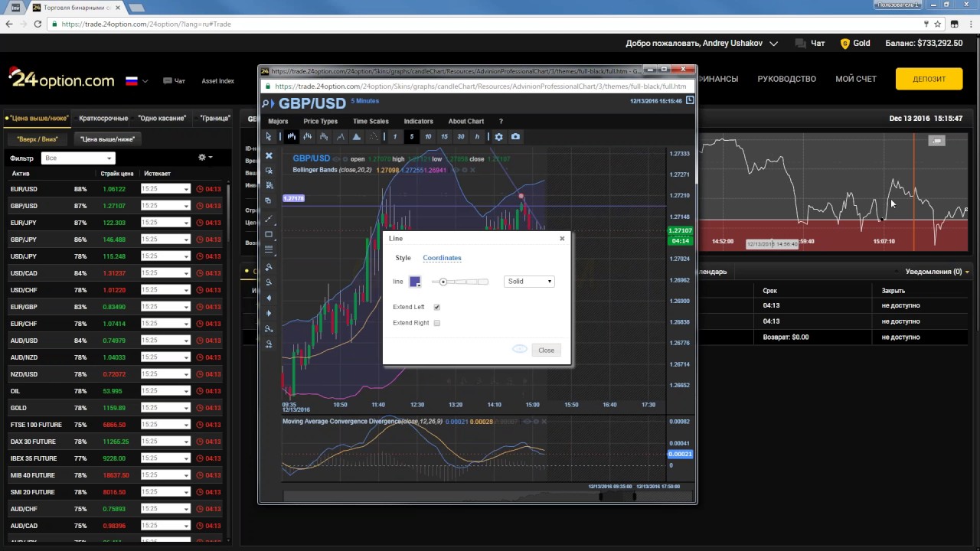Select the area (mountain) chart type
This screenshot has width=980, height=551.
click(x=356, y=137)
